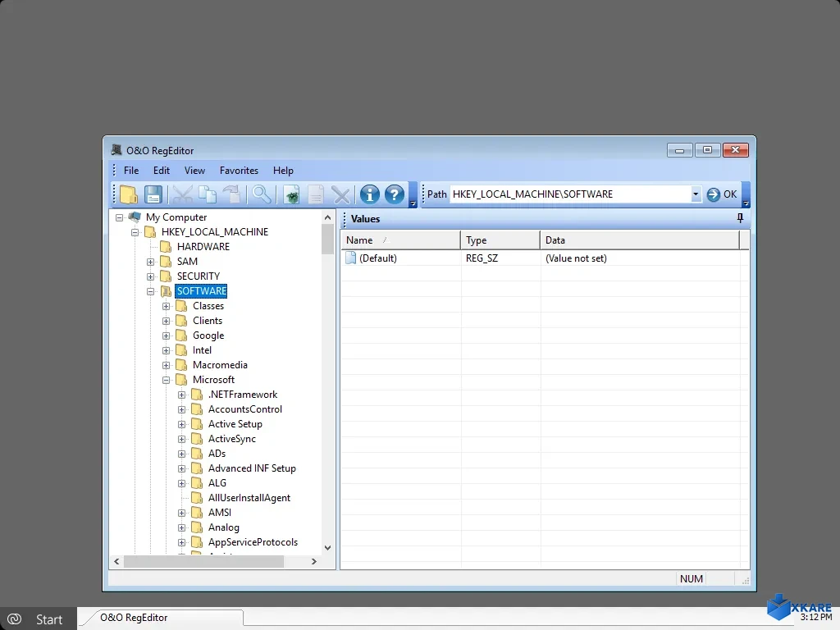Collapse the HKEY_LOCAL_MACHINE node
Viewport: 840px width, 630px height.
coord(135,232)
